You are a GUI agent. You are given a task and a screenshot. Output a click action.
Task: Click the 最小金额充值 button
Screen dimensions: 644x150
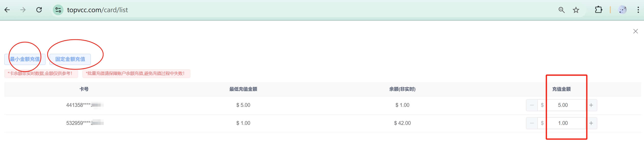pos(25,59)
